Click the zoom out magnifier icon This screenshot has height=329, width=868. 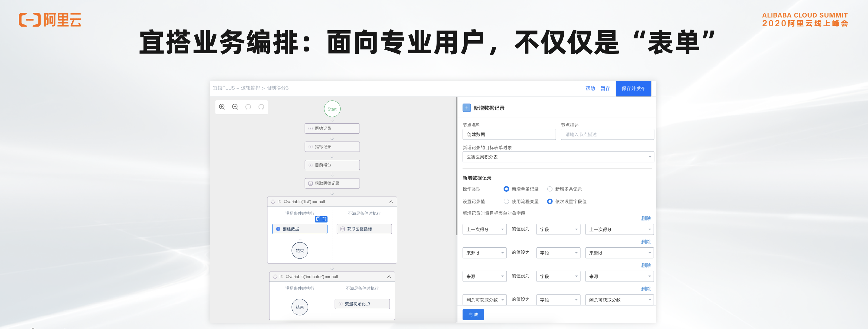tap(235, 107)
